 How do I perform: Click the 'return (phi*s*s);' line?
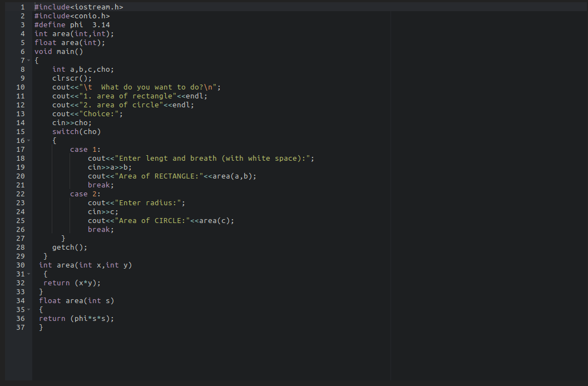pos(77,319)
